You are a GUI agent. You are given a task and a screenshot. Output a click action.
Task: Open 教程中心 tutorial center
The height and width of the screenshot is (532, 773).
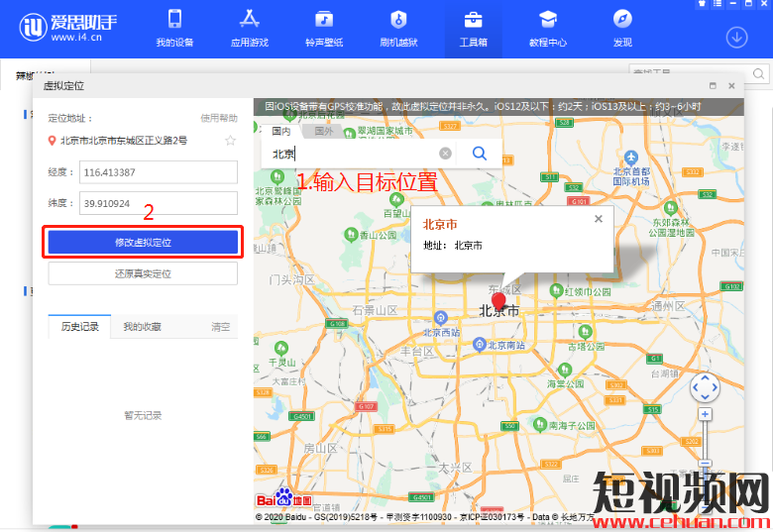tap(548, 28)
